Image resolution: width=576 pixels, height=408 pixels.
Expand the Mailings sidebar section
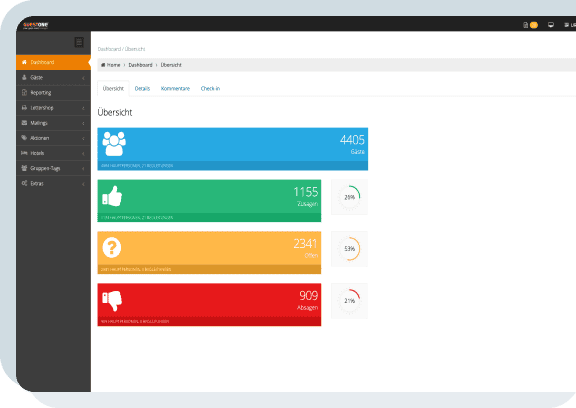[53, 123]
